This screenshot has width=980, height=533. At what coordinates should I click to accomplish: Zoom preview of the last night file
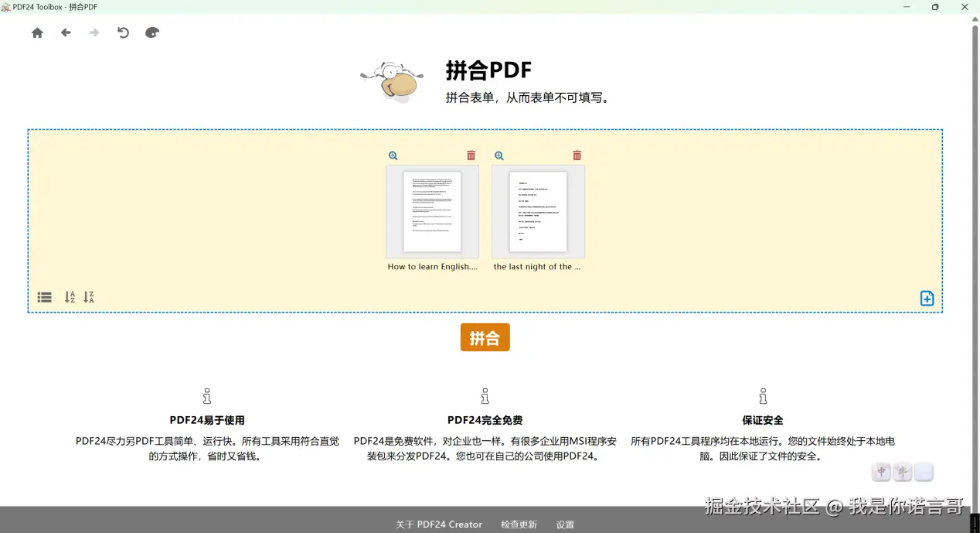tap(499, 155)
